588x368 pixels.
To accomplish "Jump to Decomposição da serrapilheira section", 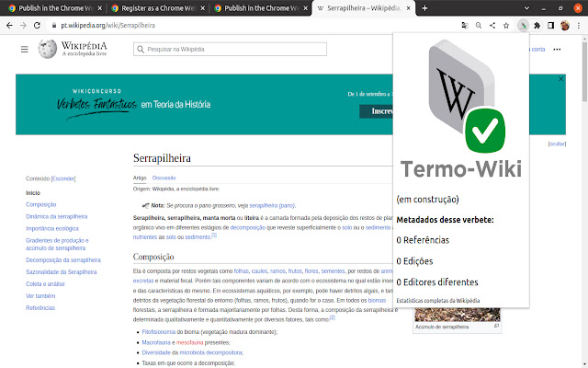I will point(63,260).
